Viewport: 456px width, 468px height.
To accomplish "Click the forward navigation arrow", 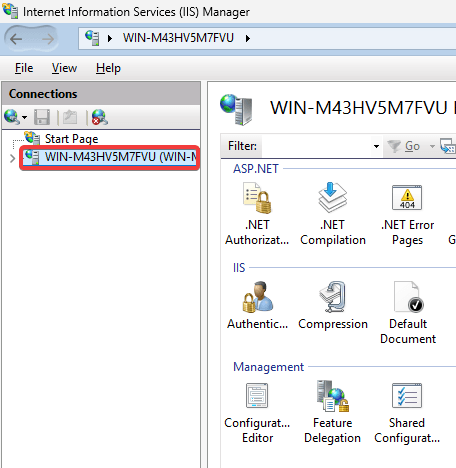I will coord(48,39).
